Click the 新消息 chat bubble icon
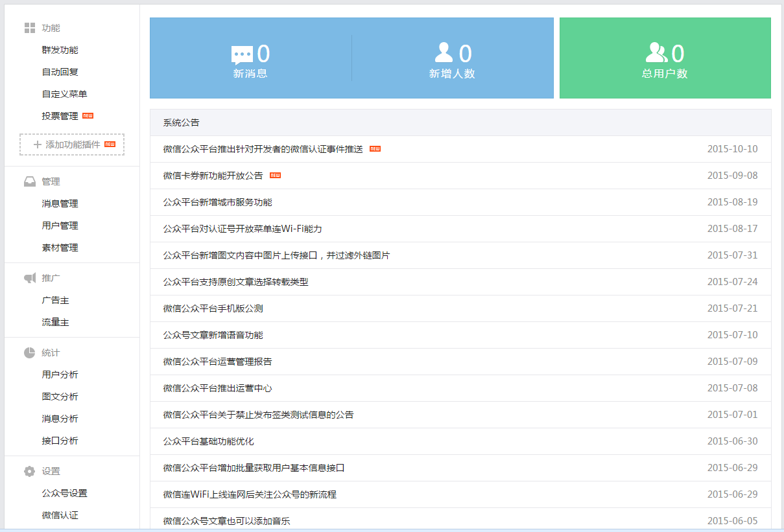The height and width of the screenshot is (532, 784). [242, 55]
